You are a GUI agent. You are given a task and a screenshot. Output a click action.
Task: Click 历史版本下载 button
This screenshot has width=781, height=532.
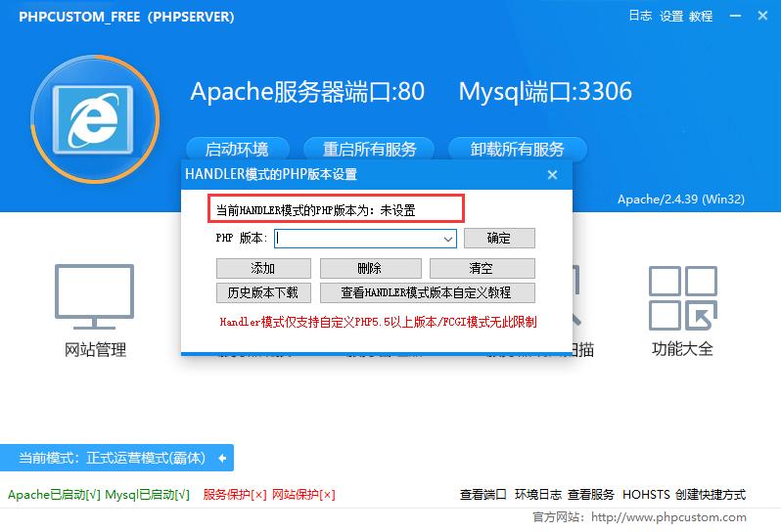263,292
